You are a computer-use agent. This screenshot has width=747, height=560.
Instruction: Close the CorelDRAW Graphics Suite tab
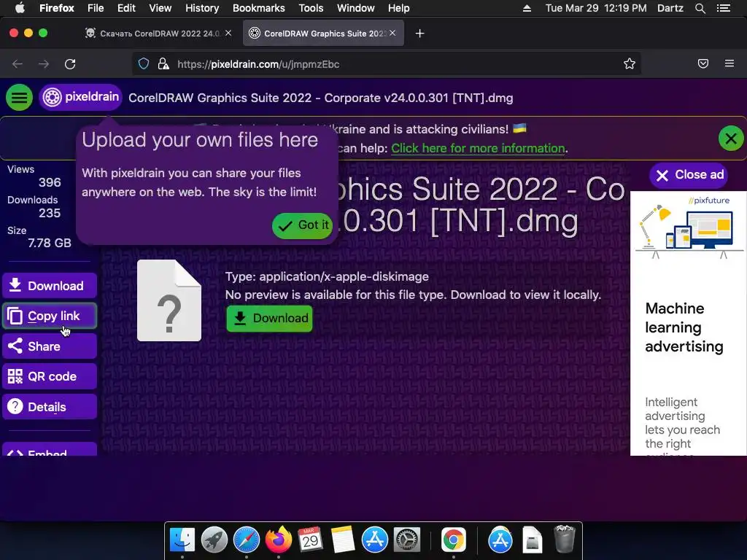(x=392, y=33)
